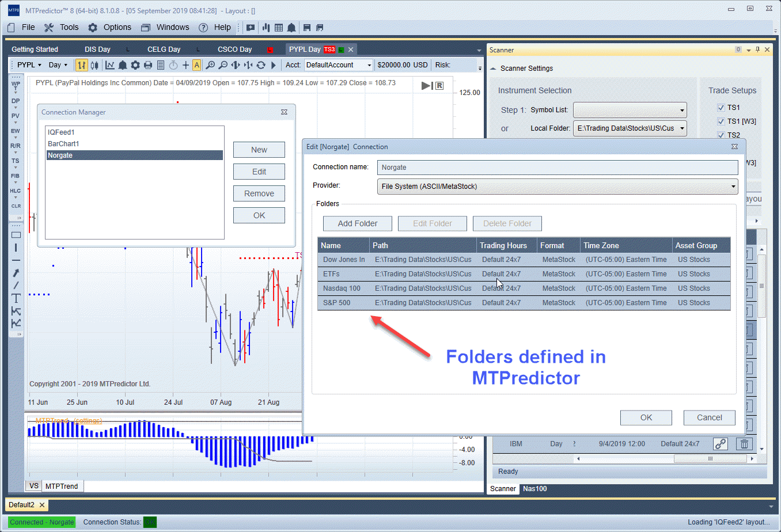Switch chart to candlestick style
This screenshot has height=532, width=781.
pyautogui.click(x=94, y=65)
